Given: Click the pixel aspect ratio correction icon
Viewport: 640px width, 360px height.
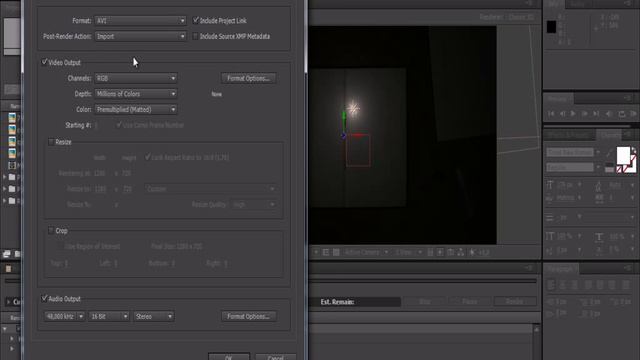Looking at the screenshot, I should 430,252.
